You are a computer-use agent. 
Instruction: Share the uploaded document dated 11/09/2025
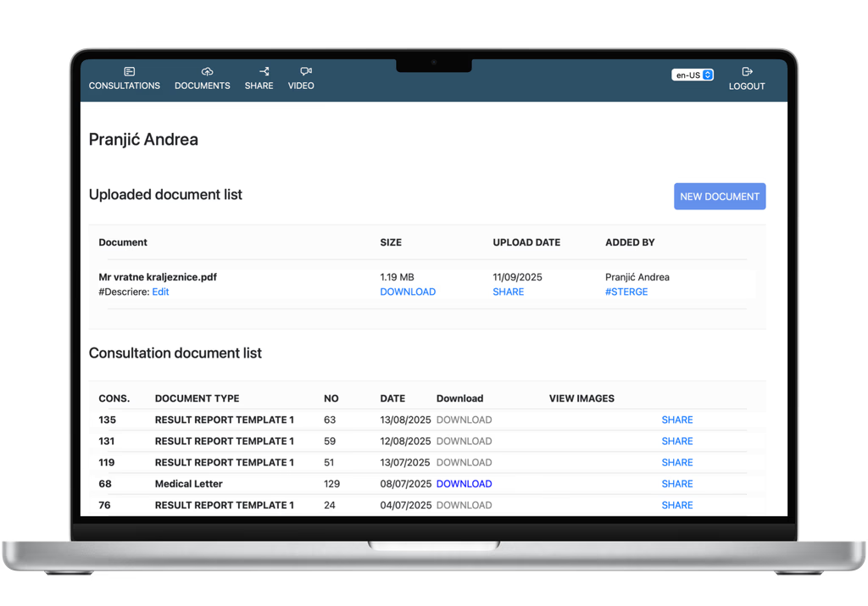tap(508, 292)
